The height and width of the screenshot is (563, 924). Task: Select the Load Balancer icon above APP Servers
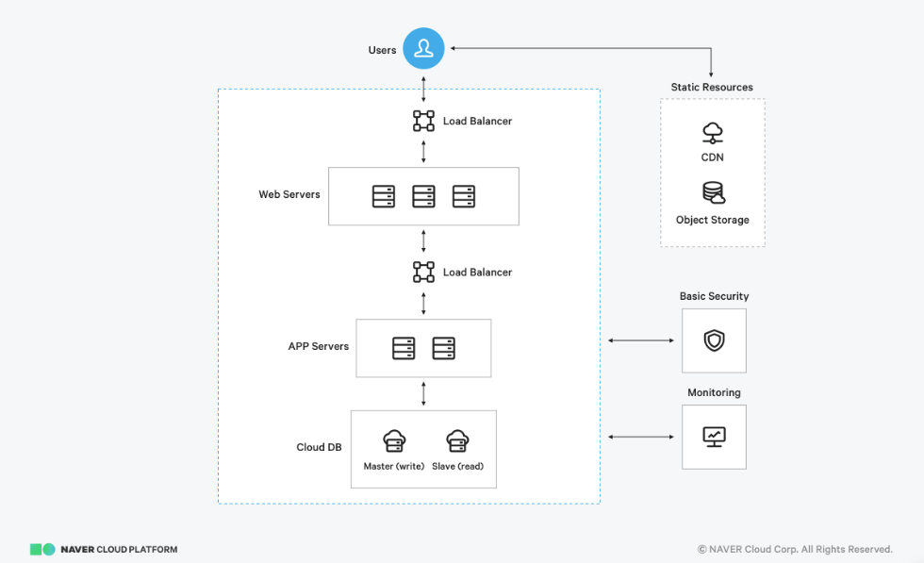[x=423, y=272]
